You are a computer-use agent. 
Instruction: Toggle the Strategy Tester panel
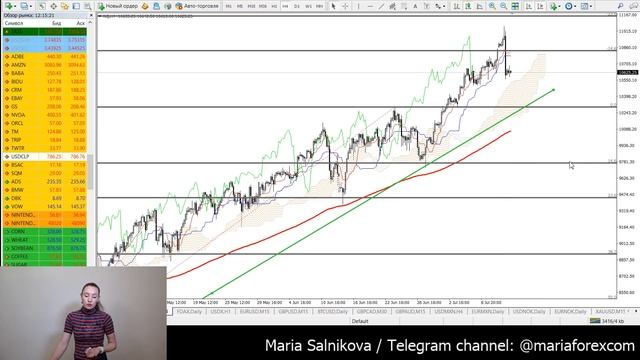(x=87, y=6)
